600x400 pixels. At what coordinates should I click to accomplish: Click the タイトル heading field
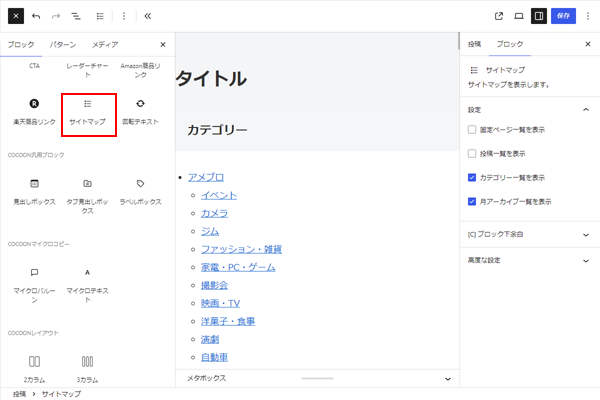tap(212, 79)
